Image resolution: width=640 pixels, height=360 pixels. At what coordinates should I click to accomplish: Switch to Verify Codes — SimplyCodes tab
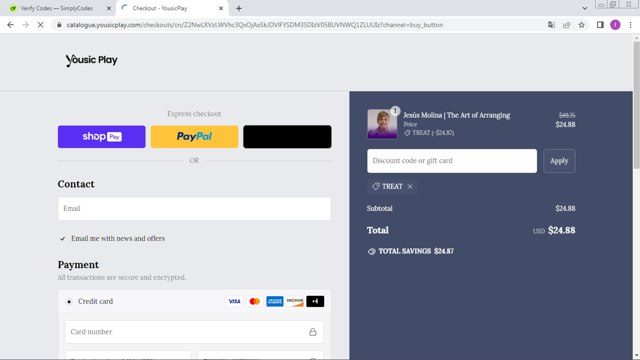(56, 8)
